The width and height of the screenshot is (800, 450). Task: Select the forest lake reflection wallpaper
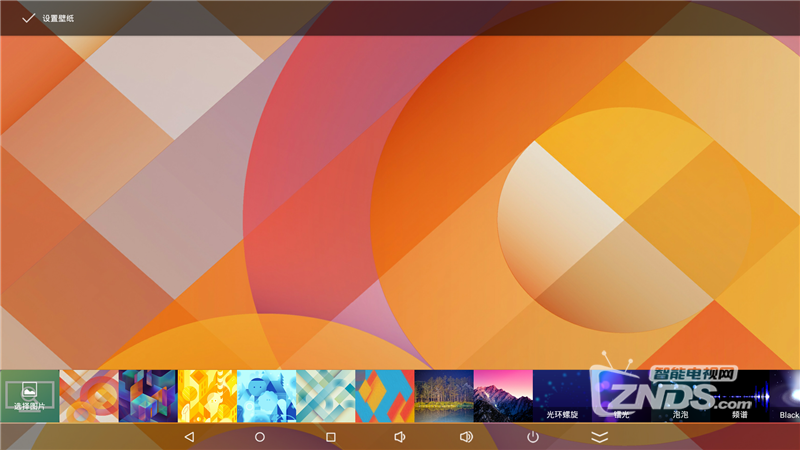444,396
